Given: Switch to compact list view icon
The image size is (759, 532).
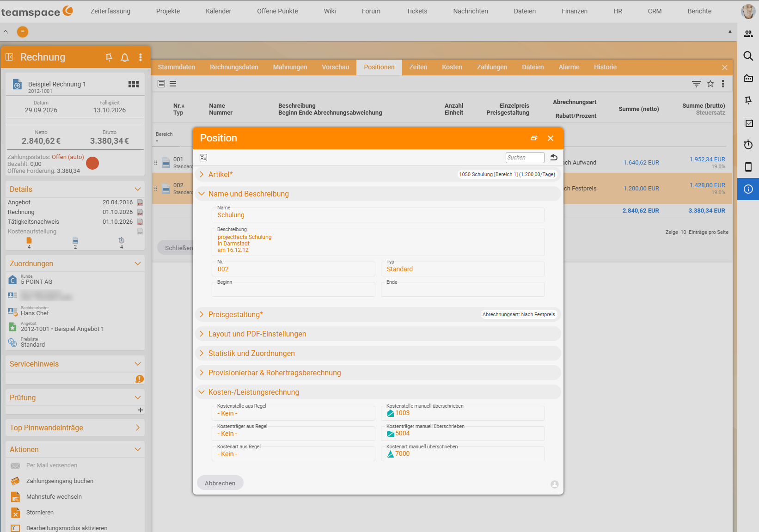Looking at the screenshot, I should 173,84.
